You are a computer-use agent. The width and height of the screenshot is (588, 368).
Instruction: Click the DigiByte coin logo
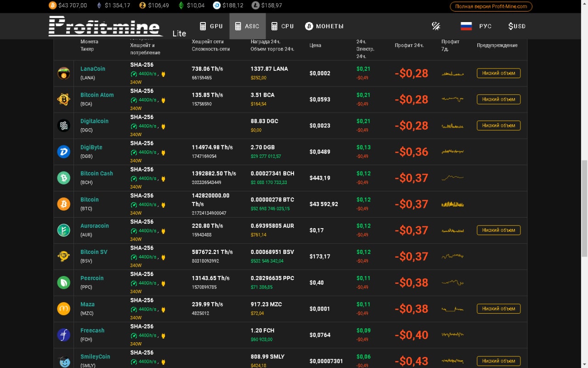tap(64, 152)
